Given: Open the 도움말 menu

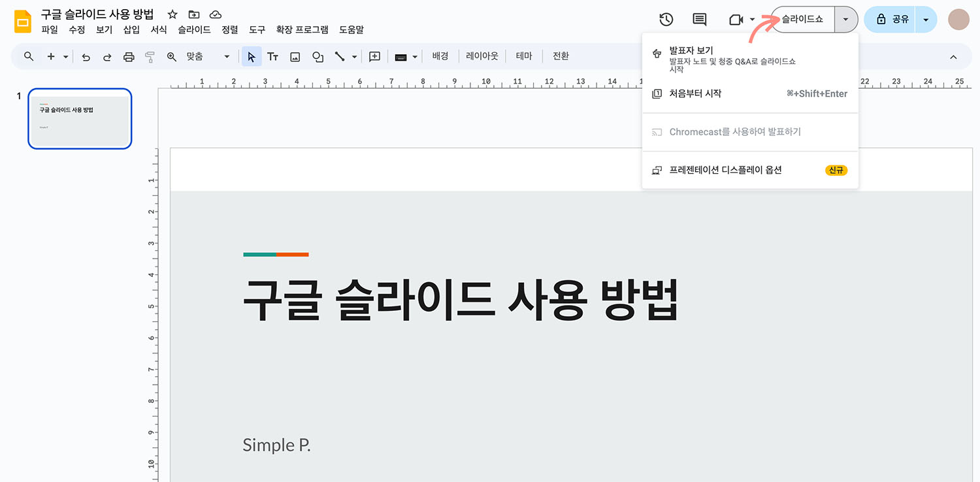Looking at the screenshot, I should click(x=351, y=30).
